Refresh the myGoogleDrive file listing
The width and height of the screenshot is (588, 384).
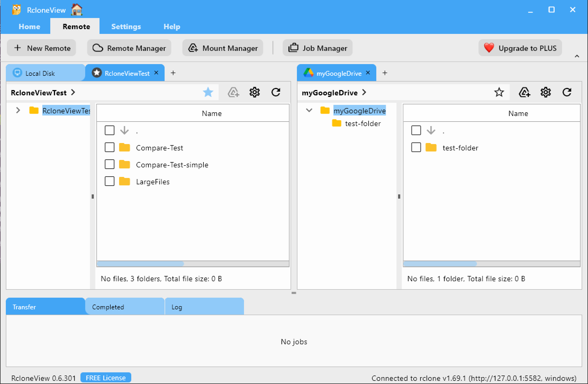click(567, 92)
